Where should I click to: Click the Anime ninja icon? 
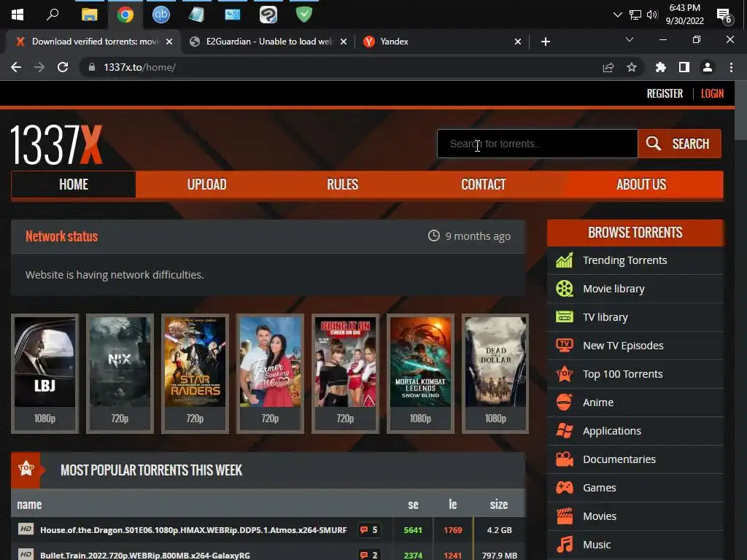pos(565,402)
